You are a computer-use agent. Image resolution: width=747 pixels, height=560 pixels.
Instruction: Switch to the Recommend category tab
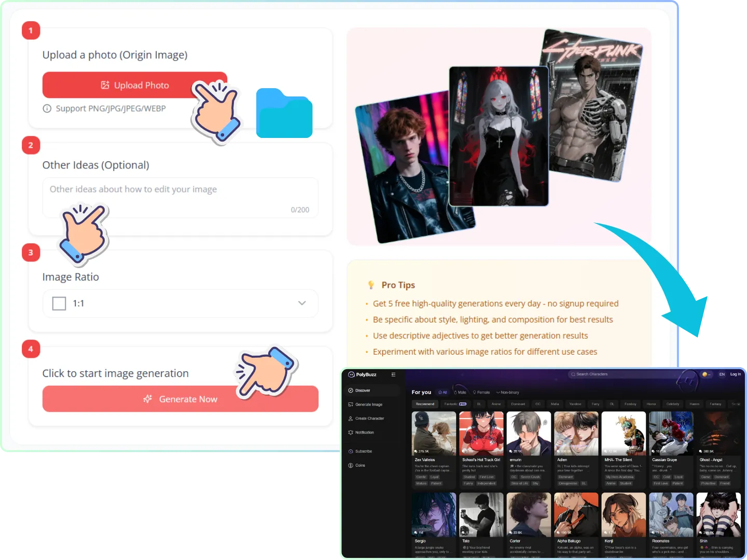coord(425,404)
